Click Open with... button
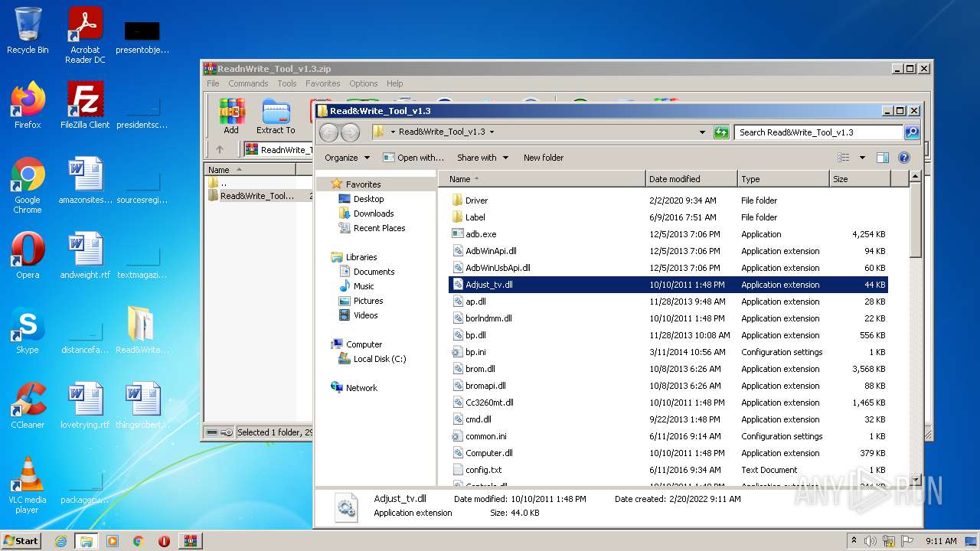Viewport: 980px width, 551px height. (413, 158)
